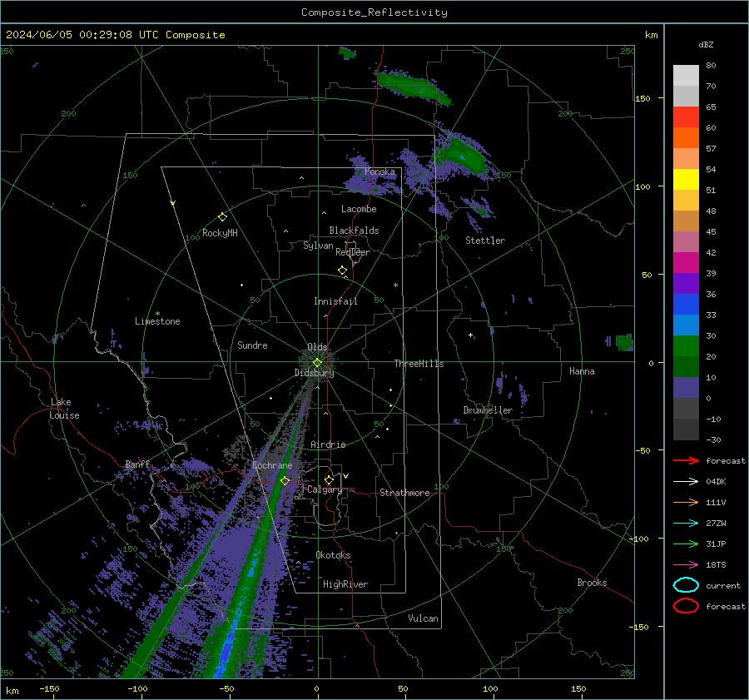This screenshot has height=700, width=749.
Task: Click the Brooks town label
Action: (592, 583)
